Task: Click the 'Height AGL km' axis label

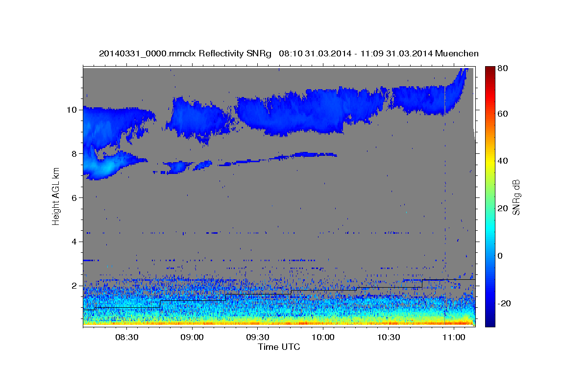Action: (x=56, y=197)
